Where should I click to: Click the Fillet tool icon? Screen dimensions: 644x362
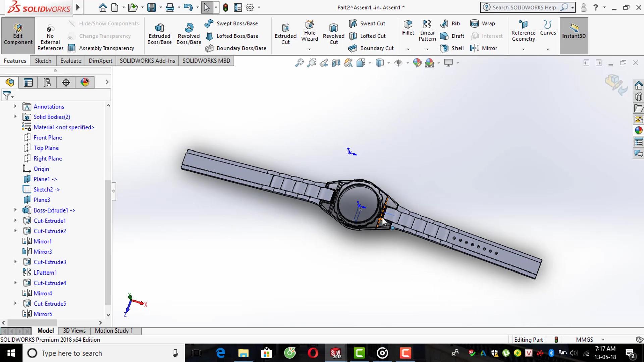click(x=408, y=25)
